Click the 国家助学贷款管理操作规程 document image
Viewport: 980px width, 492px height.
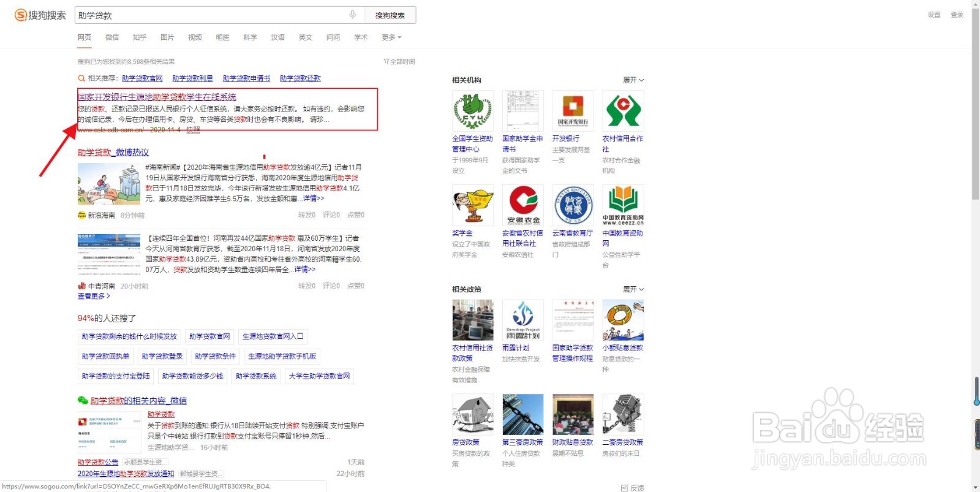(573, 320)
